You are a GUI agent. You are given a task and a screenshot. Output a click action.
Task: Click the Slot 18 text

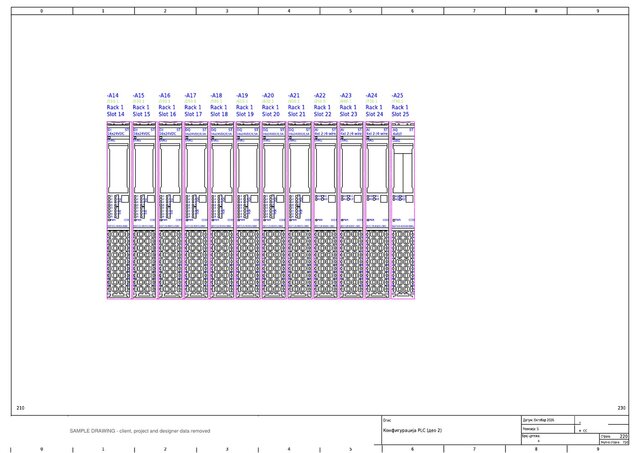click(x=219, y=114)
